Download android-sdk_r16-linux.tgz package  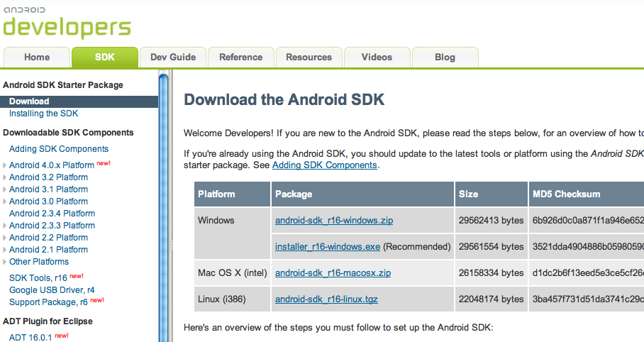tap(326, 299)
